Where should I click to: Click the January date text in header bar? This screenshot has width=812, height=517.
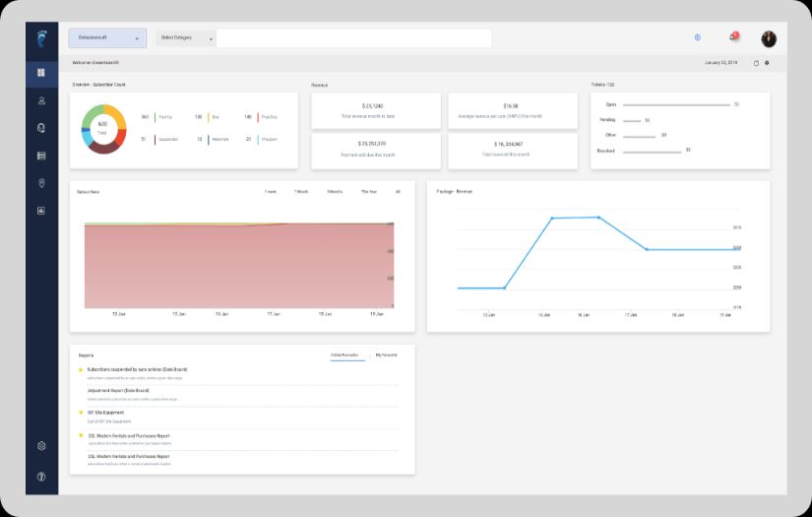(720, 63)
